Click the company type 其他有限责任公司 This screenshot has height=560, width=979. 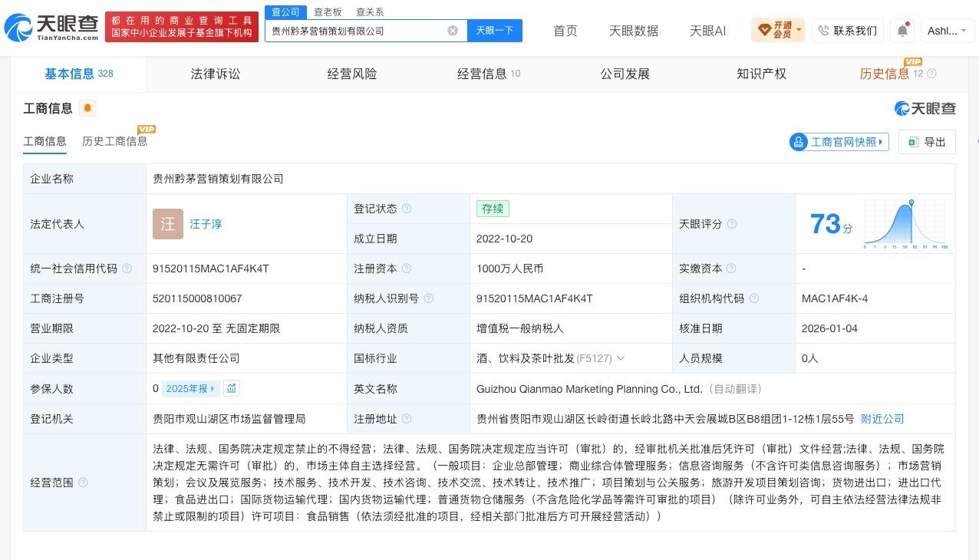(196, 358)
